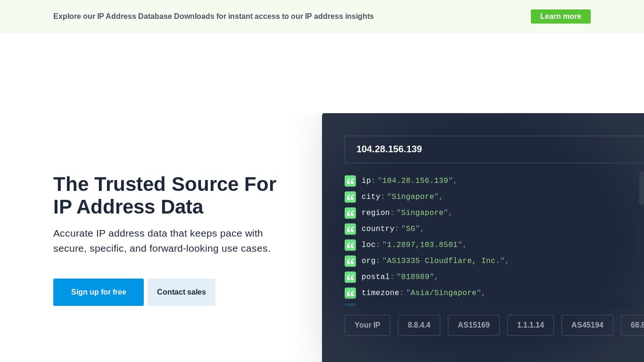This screenshot has width=644, height=362.
Task: Click the quote icon beside country row
Action: coord(350,229)
